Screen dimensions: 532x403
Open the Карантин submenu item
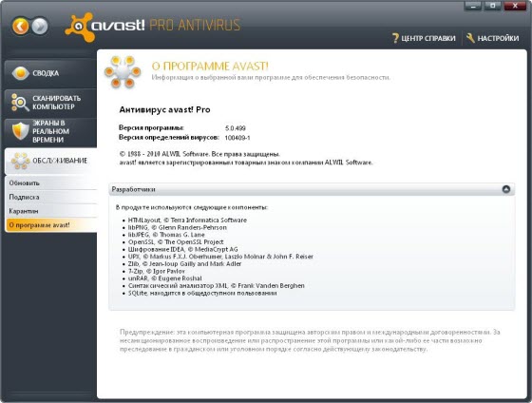tap(51, 211)
